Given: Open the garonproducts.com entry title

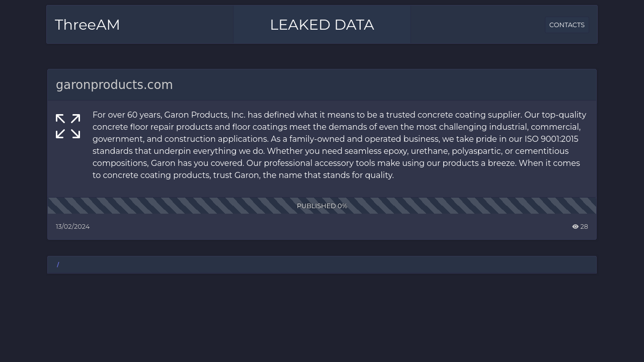Looking at the screenshot, I should click(114, 85).
